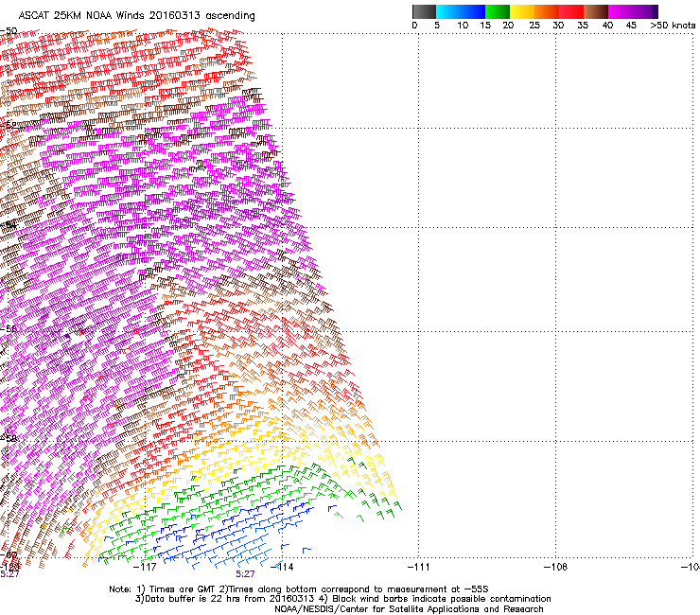This screenshot has width=700, height=615.
Task: Select the brown 35-40 knots legend swatch
Action: (596, 11)
